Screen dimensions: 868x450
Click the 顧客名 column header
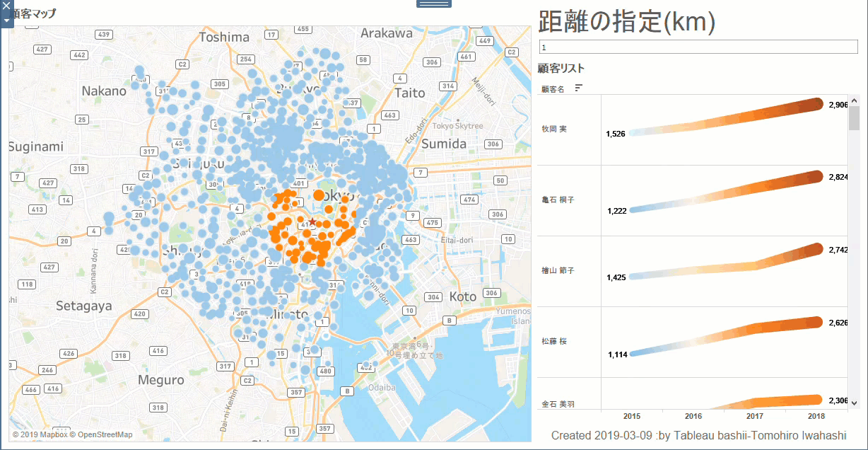point(553,89)
